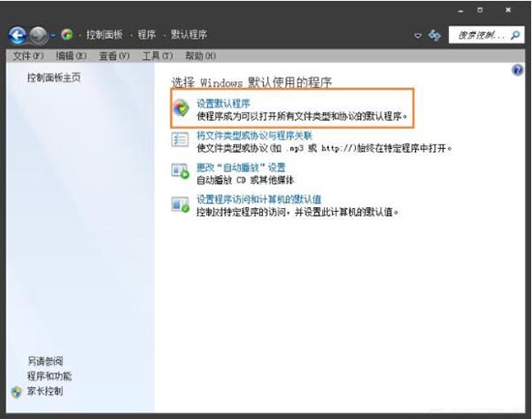Click the file association list icon

[180, 139]
